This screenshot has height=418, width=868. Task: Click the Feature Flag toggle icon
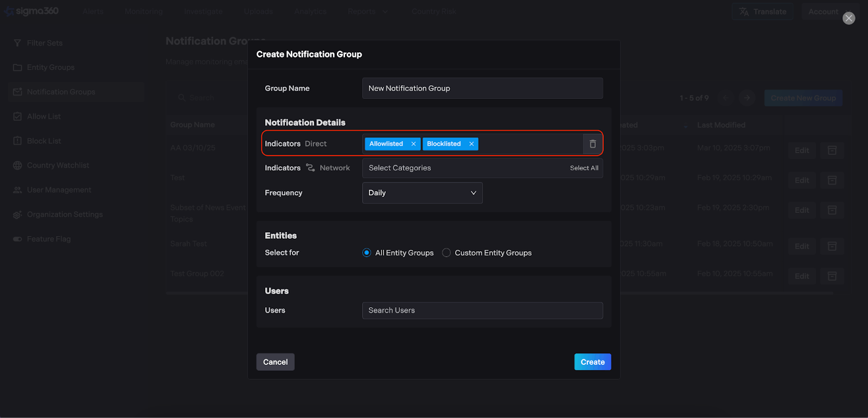(x=17, y=239)
